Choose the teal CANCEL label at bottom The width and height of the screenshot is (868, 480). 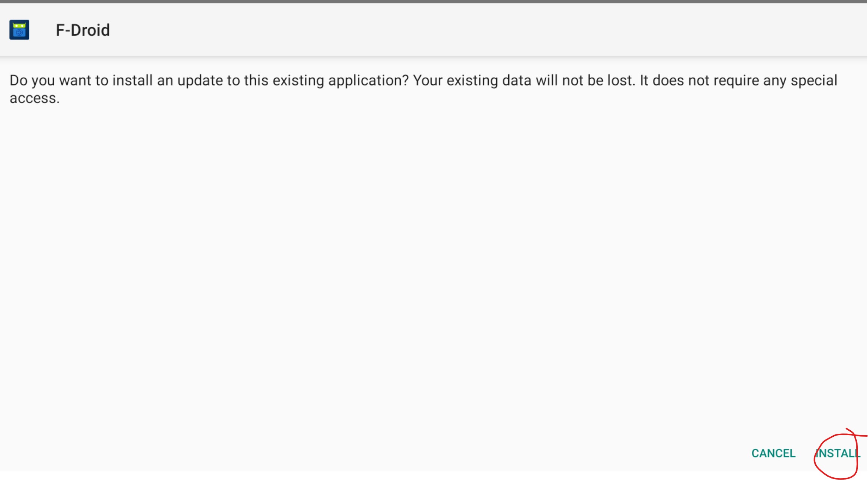coord(773,453)
